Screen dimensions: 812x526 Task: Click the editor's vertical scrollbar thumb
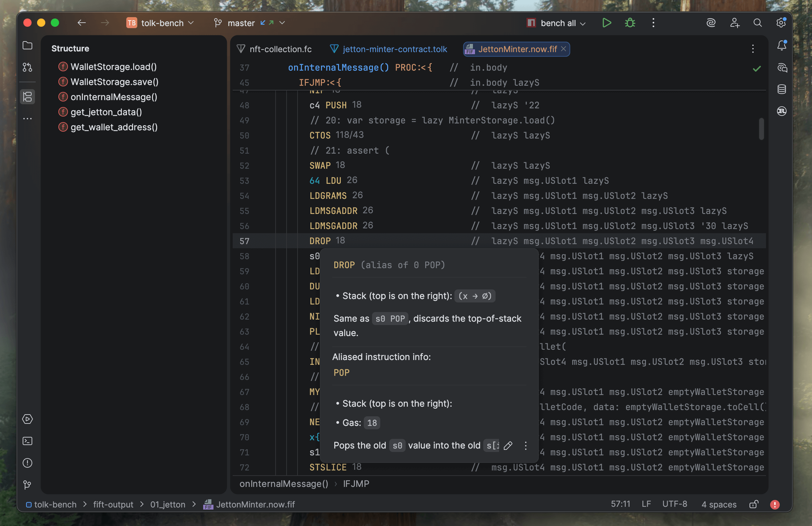761,129
